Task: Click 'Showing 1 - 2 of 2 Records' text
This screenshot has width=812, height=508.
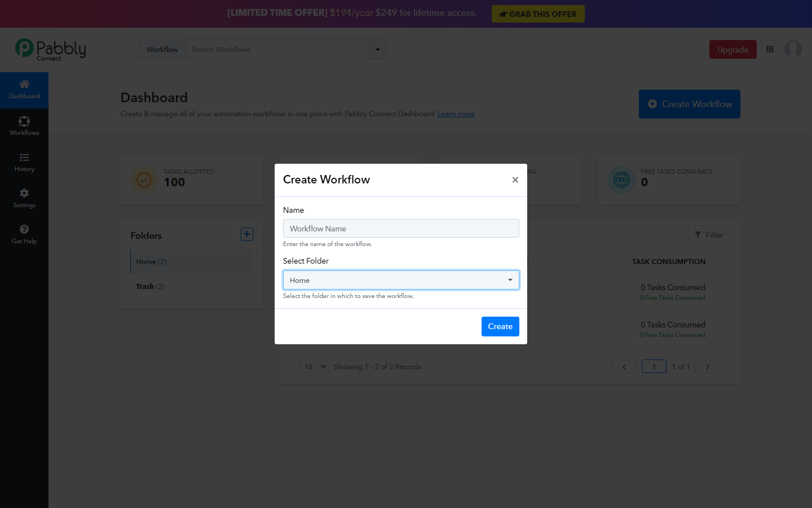Action: (x=378, y=367)
